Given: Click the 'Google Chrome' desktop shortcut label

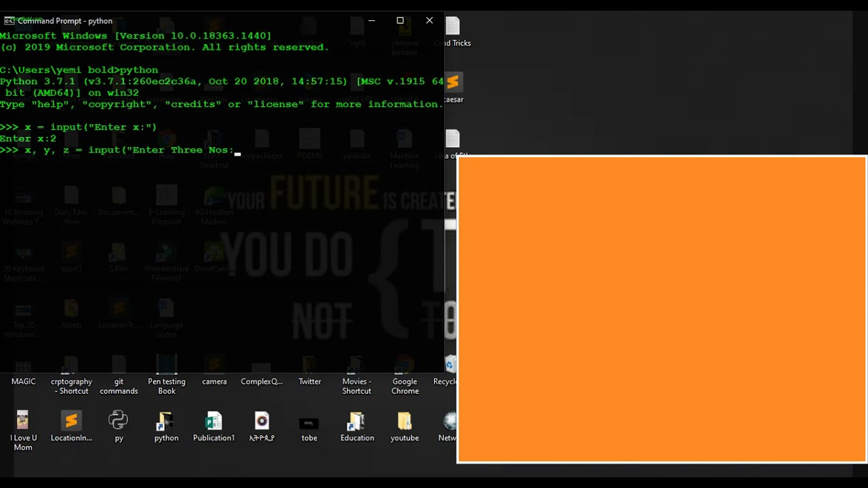Looking at the screenshot, I should [405, 386].
